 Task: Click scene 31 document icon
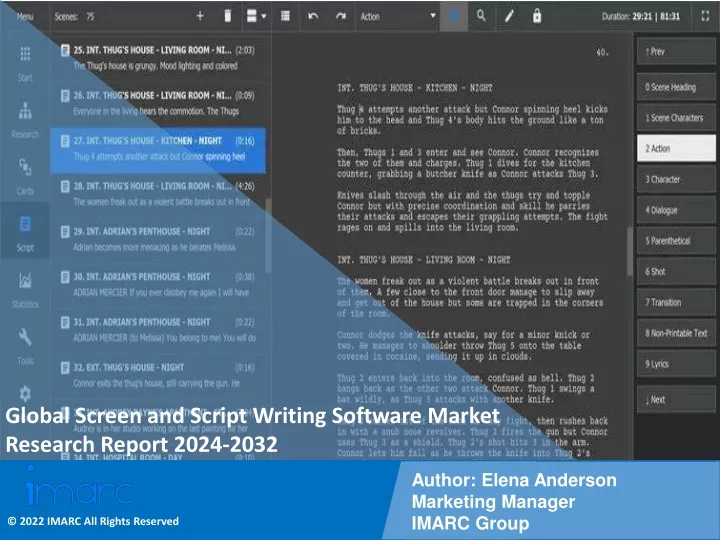point(65,322)
